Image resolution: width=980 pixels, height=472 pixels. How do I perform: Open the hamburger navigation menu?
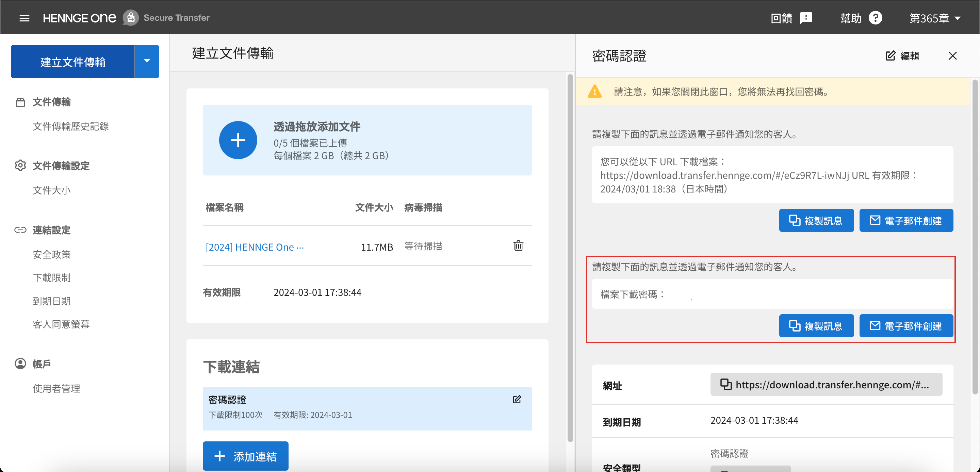[24, 18]
